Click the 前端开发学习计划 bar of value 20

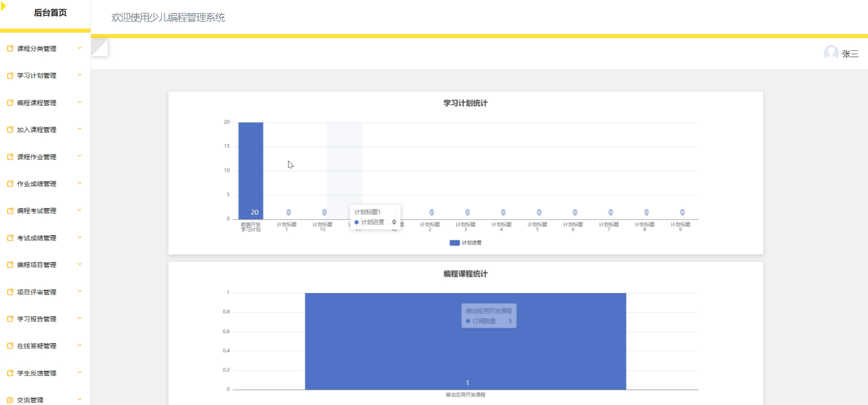pos(251,170)
